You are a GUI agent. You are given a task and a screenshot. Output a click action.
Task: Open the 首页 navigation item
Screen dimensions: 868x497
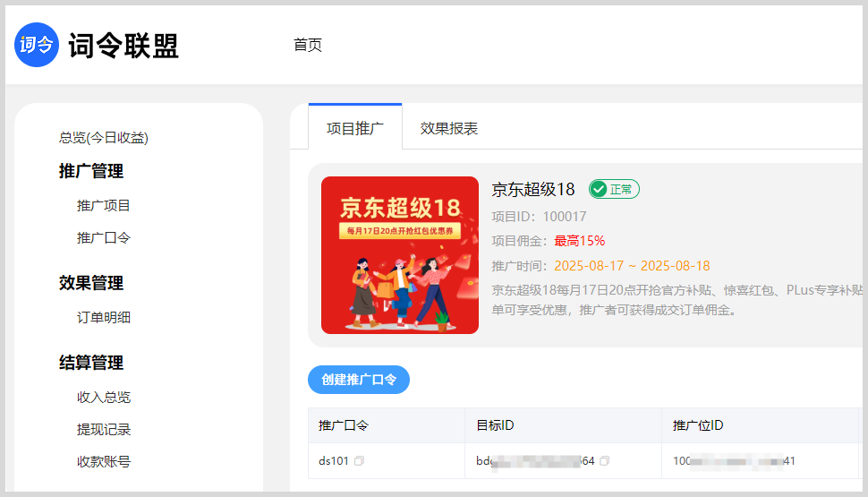[308, 45]
